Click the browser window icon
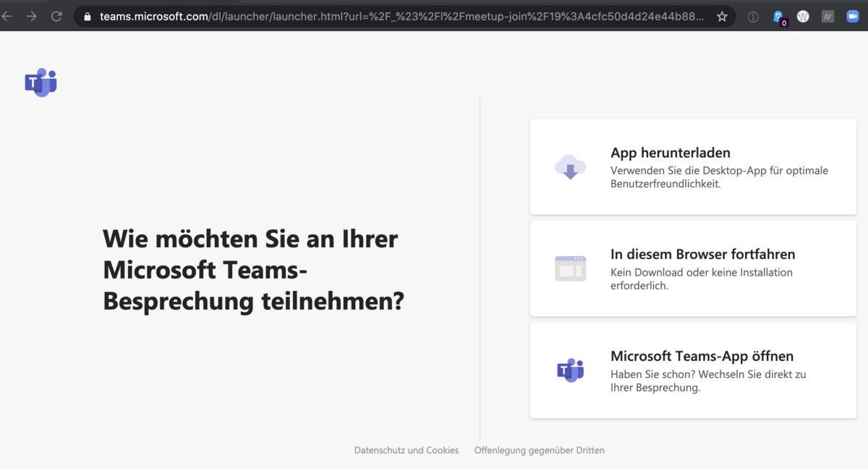 coord(570,269)
